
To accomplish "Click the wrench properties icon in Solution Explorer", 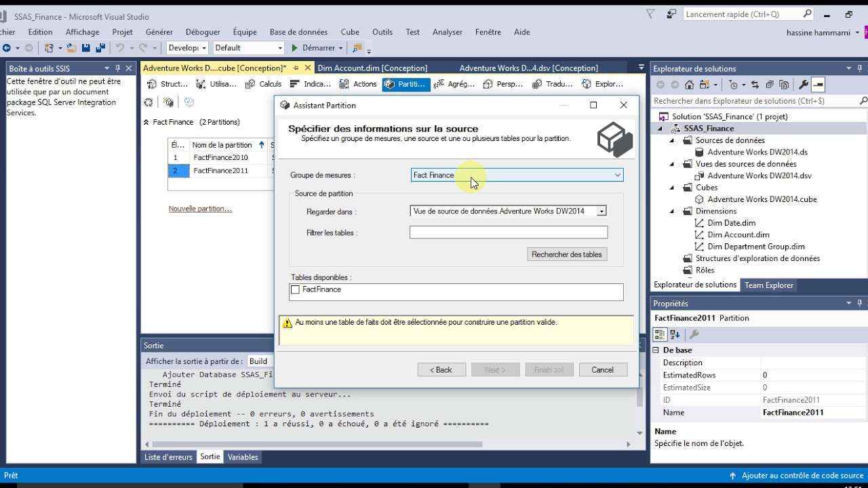I will [x=804, y=85].
